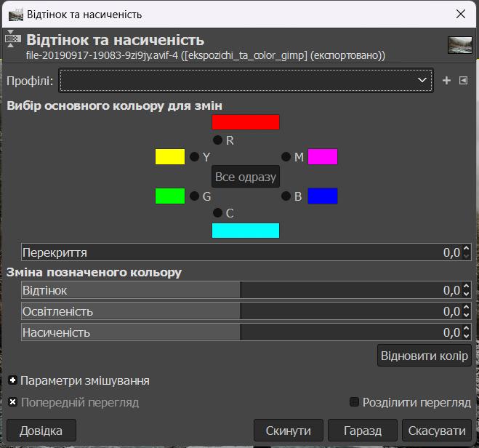Decrease Освітленість value with down arrow

coord(466,315)
